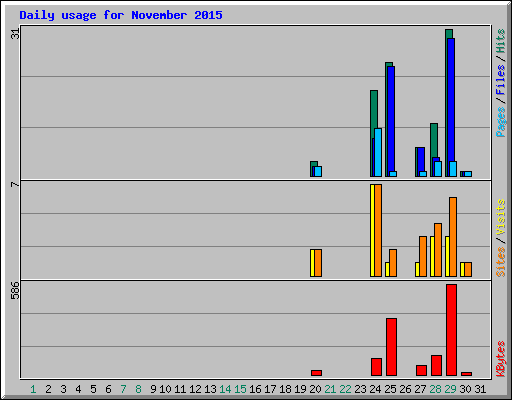Click day 7 on the x-axis

(x=123, y=389)
